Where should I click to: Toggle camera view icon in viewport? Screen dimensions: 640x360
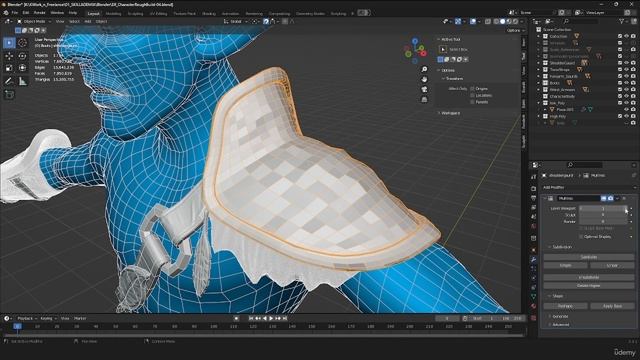click(424, 89)
